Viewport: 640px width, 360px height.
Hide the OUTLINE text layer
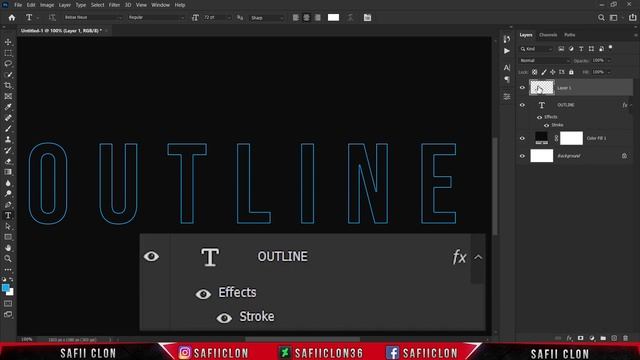522,105
